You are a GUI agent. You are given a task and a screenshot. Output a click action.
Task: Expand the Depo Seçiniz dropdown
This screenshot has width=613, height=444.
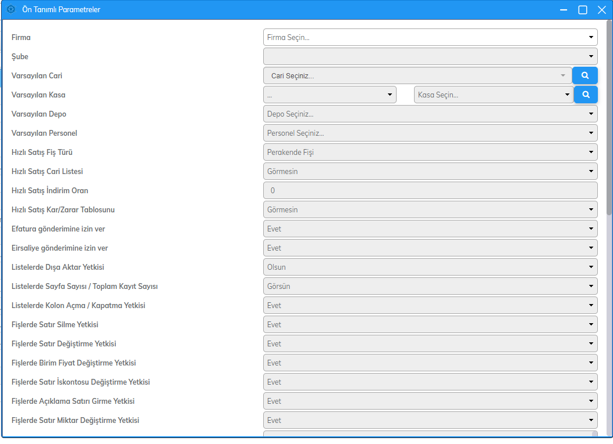[430, 114]
